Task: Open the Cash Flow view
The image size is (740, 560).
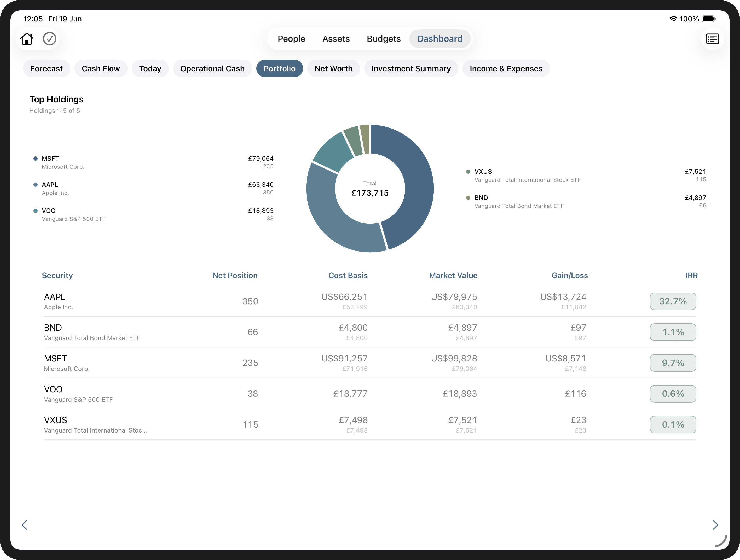Action: (x=101, y=68)
